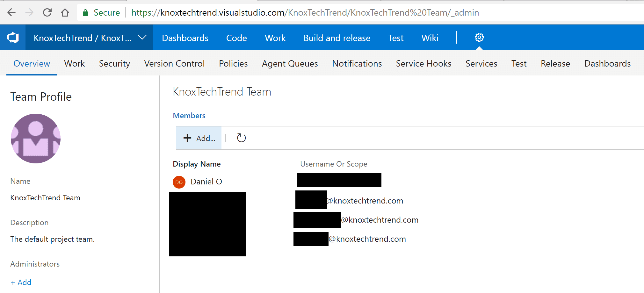The height and width of the screenshot is (293, 644).
Task: Sort by Username Or Scope column
Action: tap(334, 164)
